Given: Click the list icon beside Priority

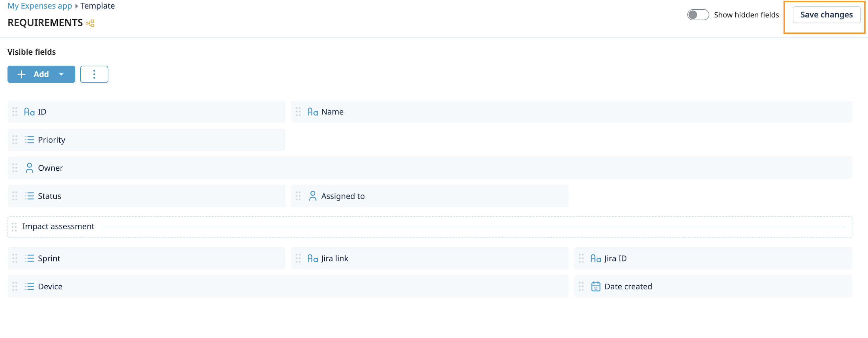Looking at the screenshot, I should pyautogui.click(x=30, y=140).
